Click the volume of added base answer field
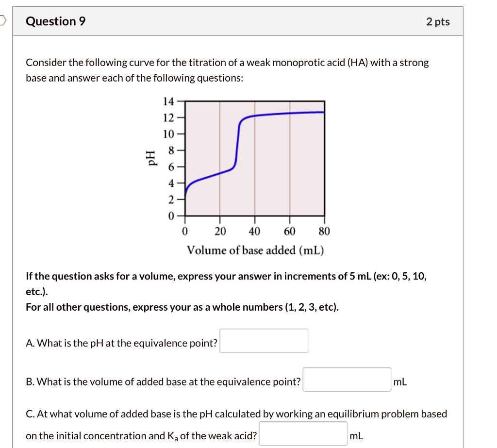Image resolution: width=497 pixels, height=448 pixels. [x=346, y=379]
